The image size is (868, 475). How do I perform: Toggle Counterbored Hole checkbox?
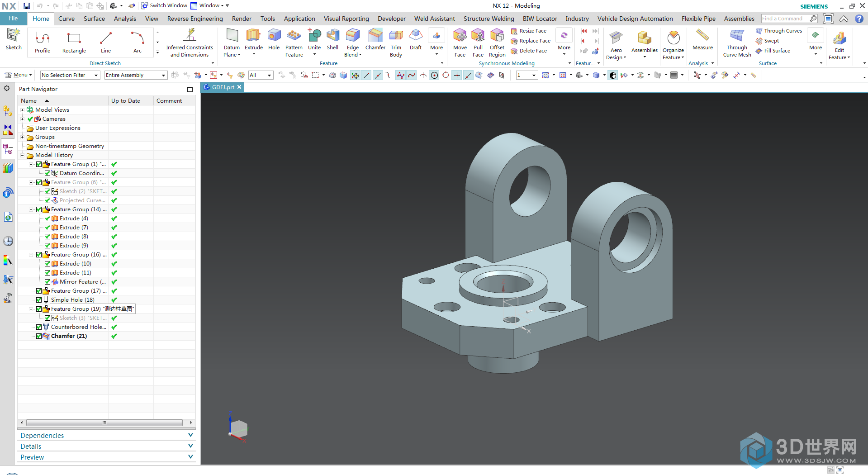(x=39, y=327)
